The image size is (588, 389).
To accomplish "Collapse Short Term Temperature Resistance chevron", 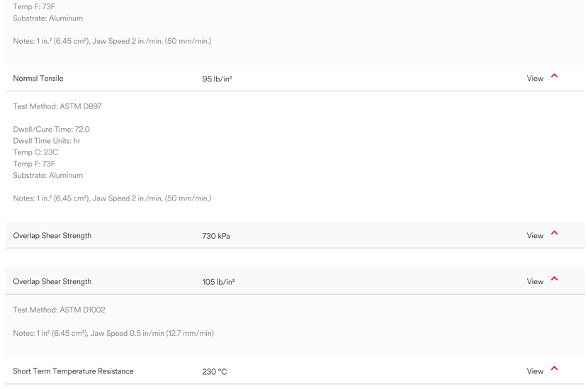I will (x=554, y=369).
